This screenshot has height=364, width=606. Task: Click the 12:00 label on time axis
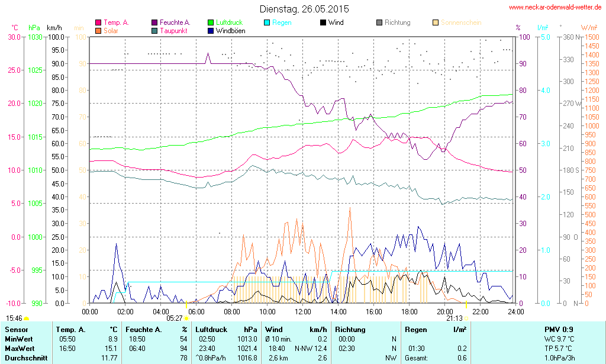point(303,311)
